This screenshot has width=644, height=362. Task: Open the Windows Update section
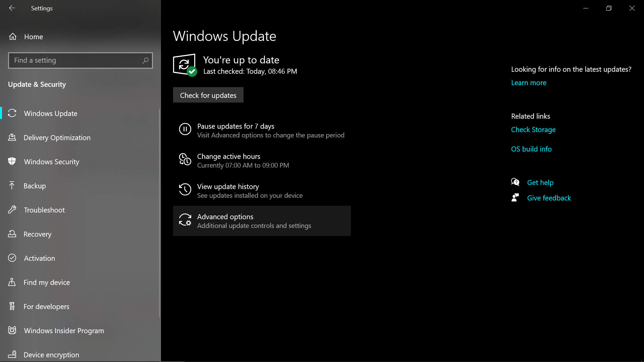click(x=80, y=113)
